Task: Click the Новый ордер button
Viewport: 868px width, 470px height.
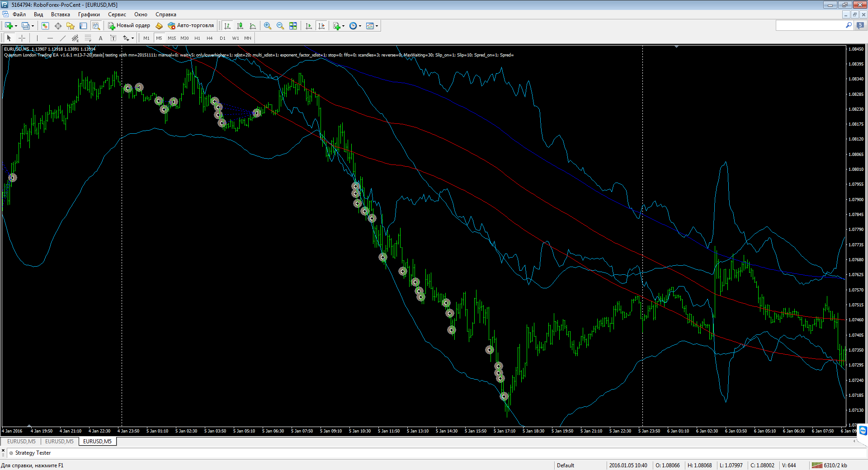Action: tap(129, 26)
